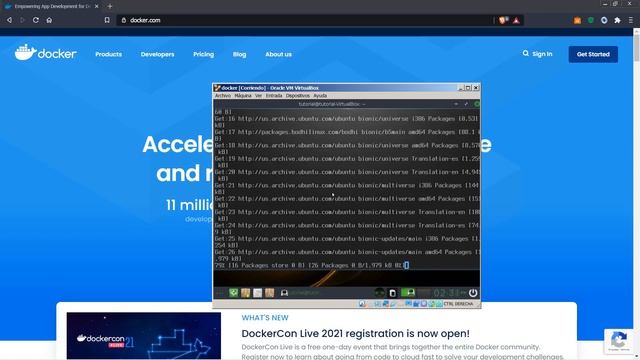Reload the docker.com page
Screen dimensions: 640x360
tap(36, 20)
